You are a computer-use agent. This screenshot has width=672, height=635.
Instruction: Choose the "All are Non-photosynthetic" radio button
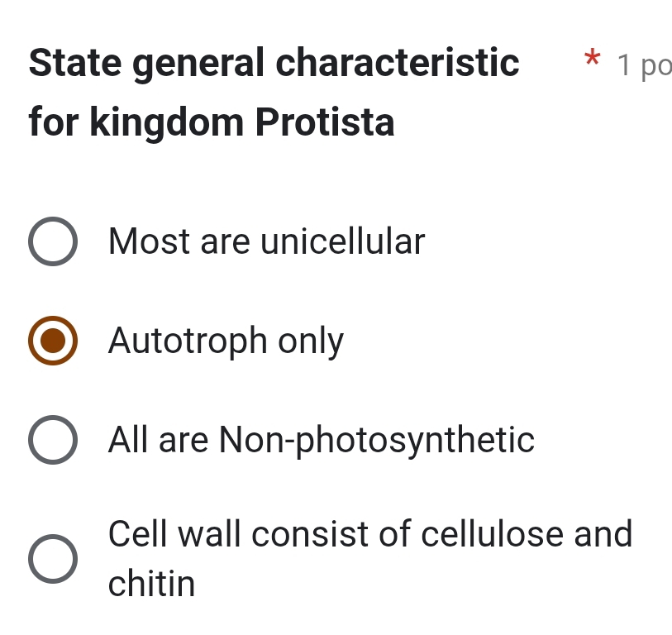click(x=54, y=439)
